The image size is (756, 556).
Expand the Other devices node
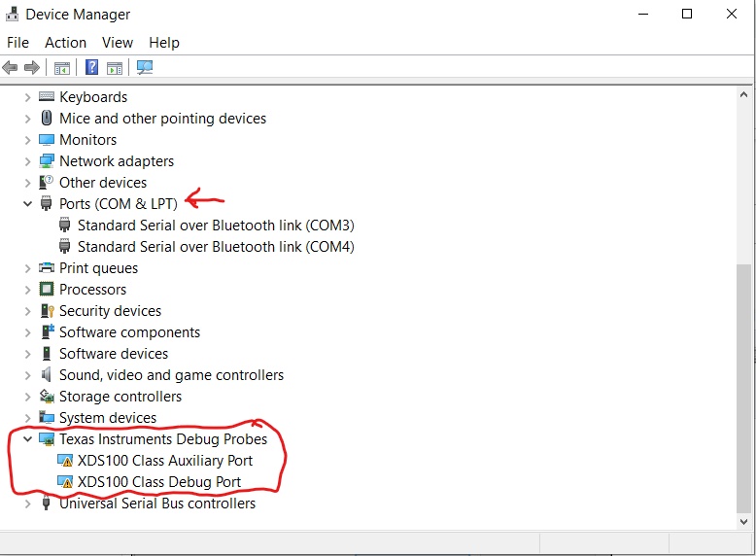click(x=27, y=183)
